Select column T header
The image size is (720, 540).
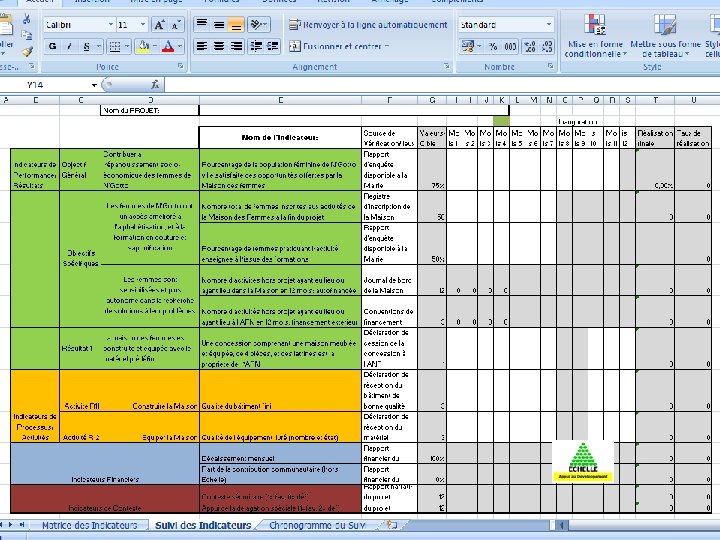[655, 100]
